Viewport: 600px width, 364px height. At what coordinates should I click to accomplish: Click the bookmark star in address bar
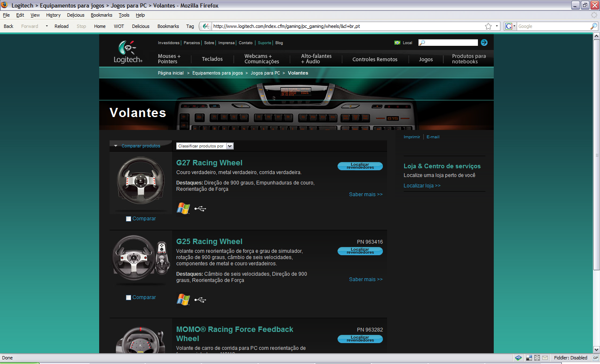coord(488,26)
